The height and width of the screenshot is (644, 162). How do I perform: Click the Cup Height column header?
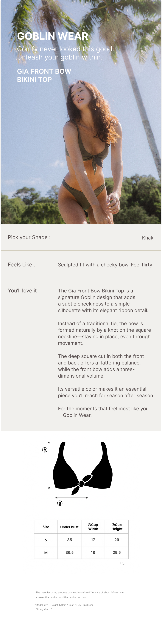pyautogui.click(x=117, y=527)
